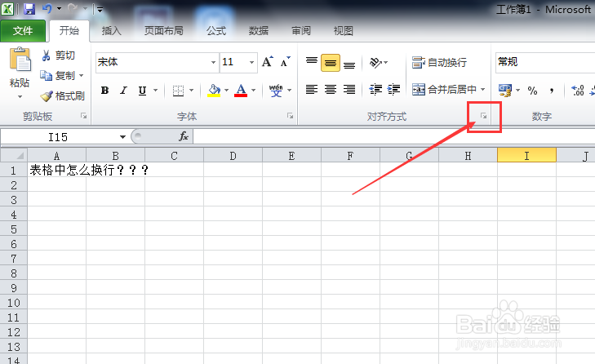Apply cell borders icon
The height and width of the screenshot is (364, 595).
(178, 91)
